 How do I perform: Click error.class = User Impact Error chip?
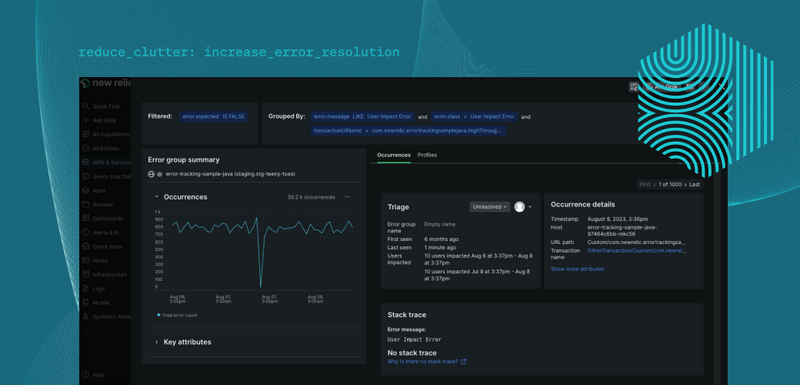click(474, 117)
